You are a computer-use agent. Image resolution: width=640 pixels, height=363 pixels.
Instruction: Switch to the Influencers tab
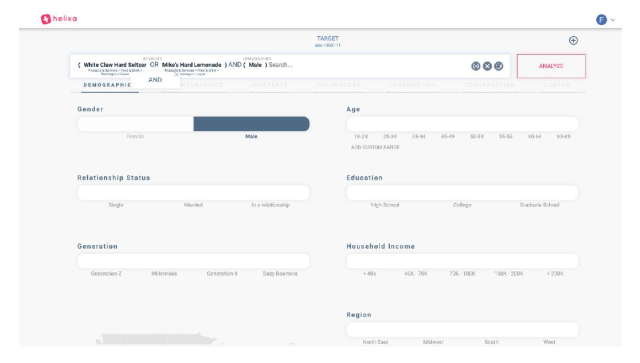pos(338,85)
